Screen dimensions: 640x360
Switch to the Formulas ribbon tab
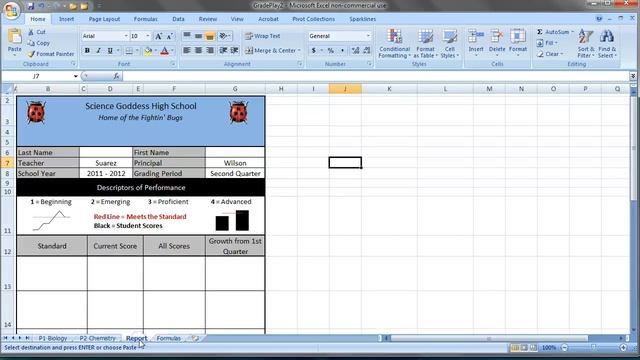click(145, 19)
